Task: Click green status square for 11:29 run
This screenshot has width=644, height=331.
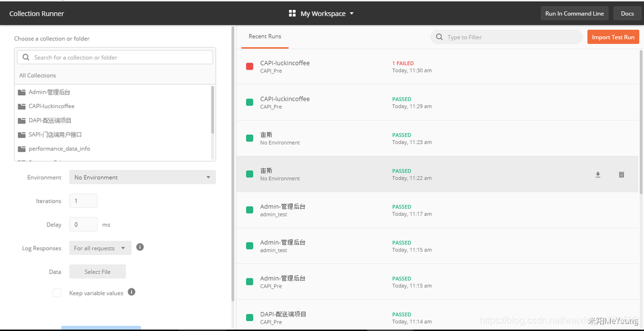Action: click(250, 102)
